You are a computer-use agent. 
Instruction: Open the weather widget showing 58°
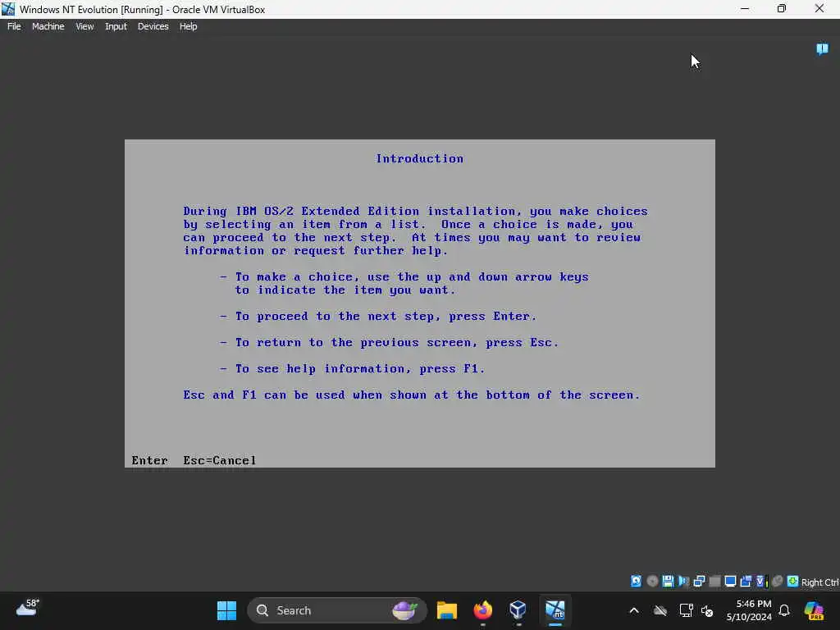point(28,608)
